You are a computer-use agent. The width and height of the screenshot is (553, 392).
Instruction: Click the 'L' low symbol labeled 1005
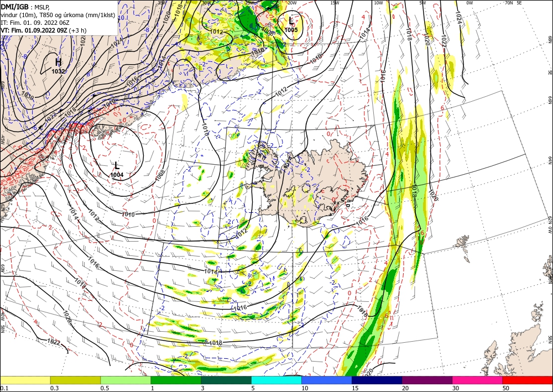coord(291,21)
